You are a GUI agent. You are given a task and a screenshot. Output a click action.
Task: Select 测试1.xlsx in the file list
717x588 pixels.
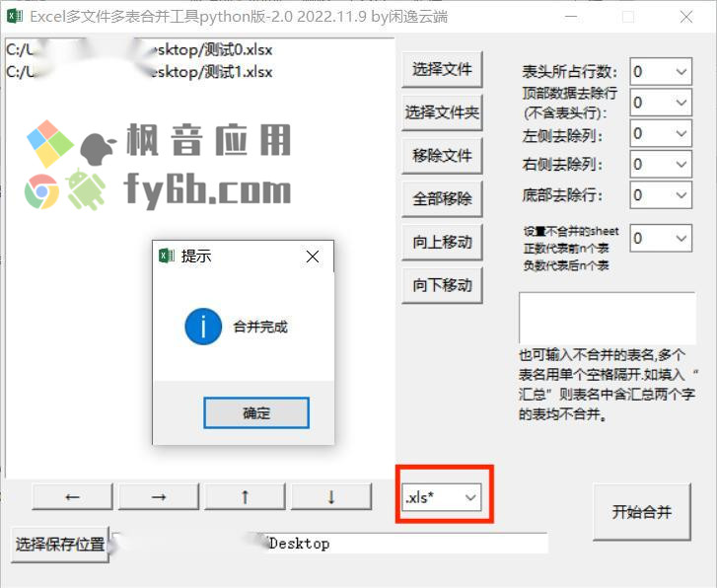(139, 72)
